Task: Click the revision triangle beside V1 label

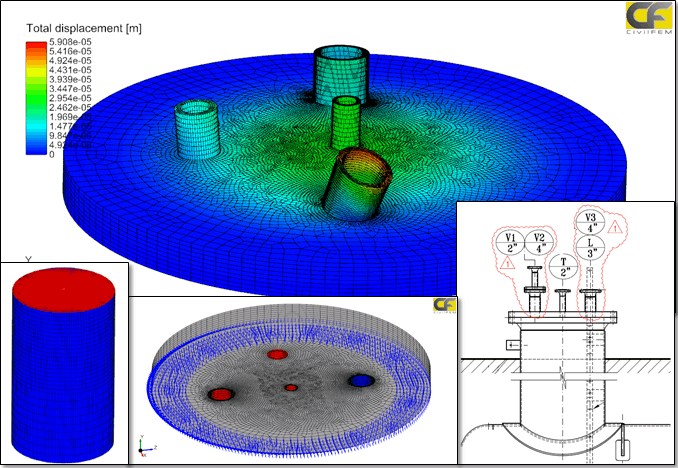Action: point(510,263)
